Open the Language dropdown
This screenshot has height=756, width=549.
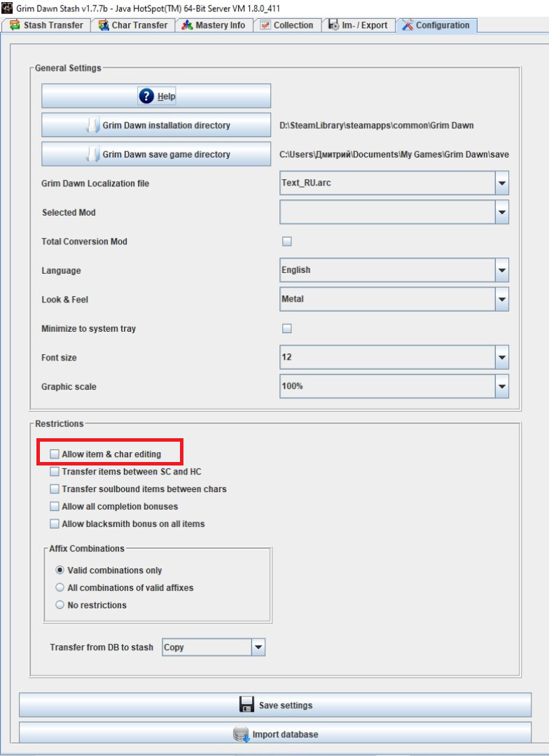pyautogui.click(x=501, y=270)
